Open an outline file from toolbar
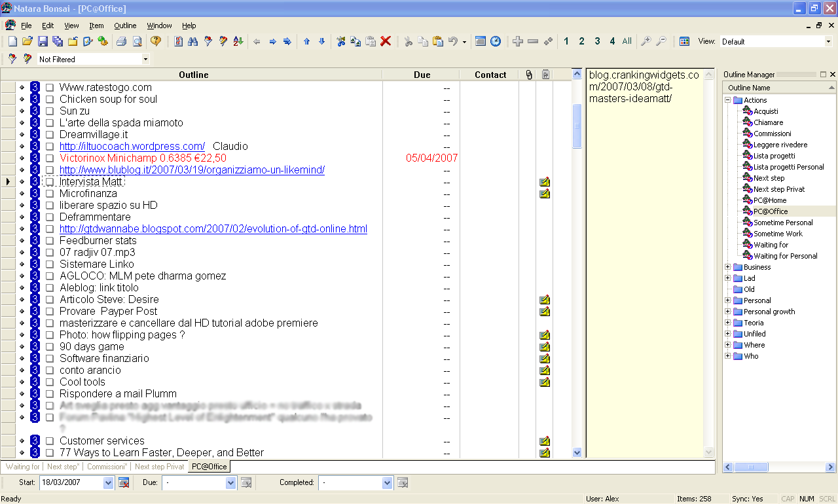 click(27, 41)
